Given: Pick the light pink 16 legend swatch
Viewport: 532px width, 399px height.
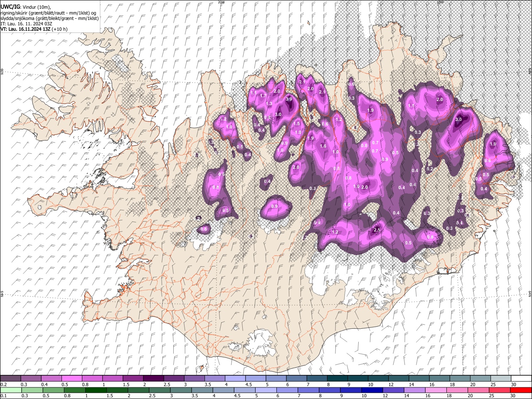Looking at the screenshot, I should click(435, 390).
